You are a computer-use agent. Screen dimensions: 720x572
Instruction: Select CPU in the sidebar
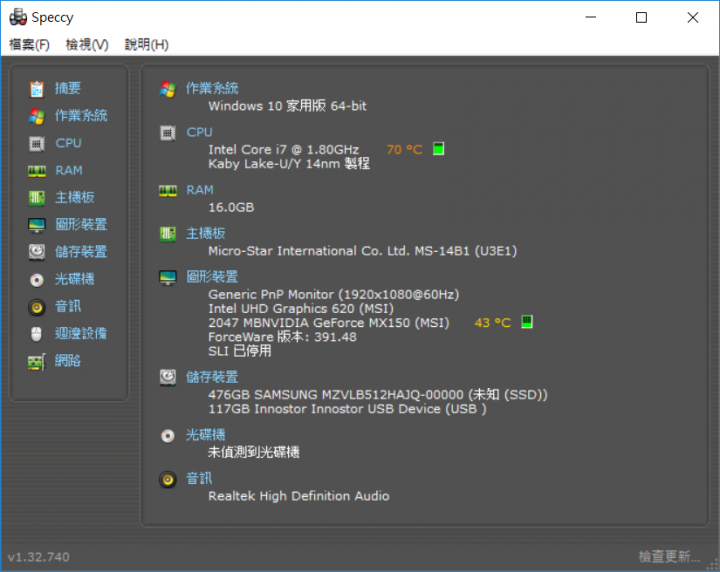pos(68,143)
